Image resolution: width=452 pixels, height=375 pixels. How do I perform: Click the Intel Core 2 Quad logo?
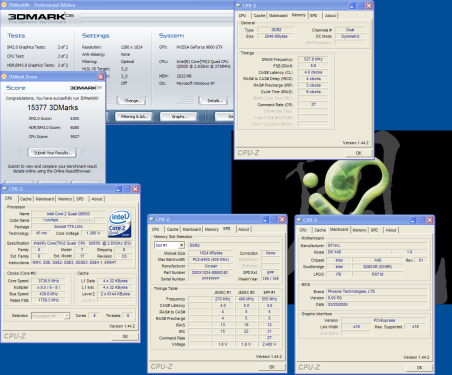coord(119,223)
